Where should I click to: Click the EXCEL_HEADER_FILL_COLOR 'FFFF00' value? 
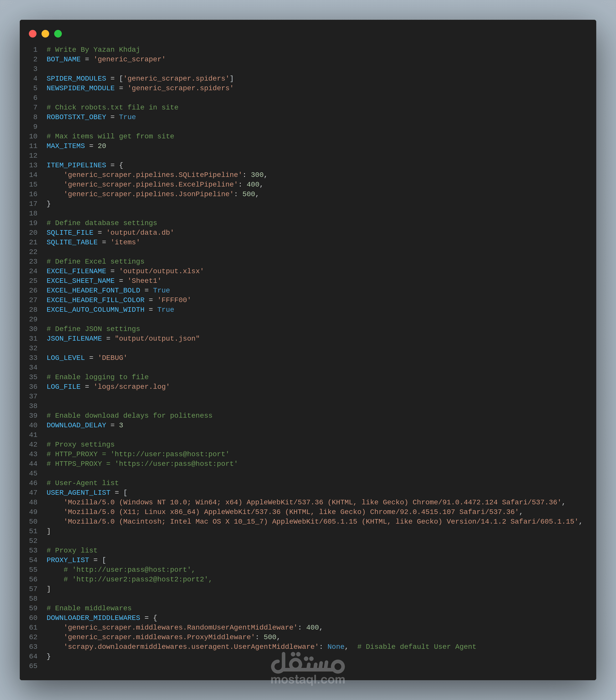tap(174, 300)
